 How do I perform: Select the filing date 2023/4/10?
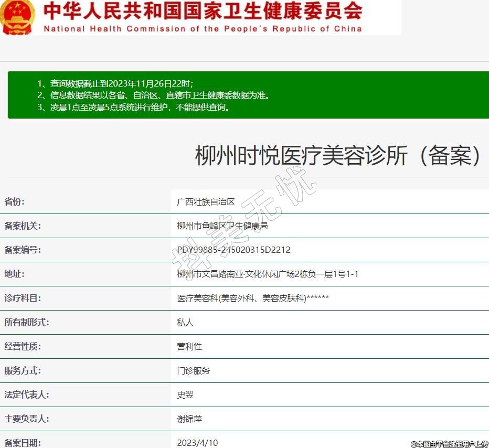pos(197,443)
